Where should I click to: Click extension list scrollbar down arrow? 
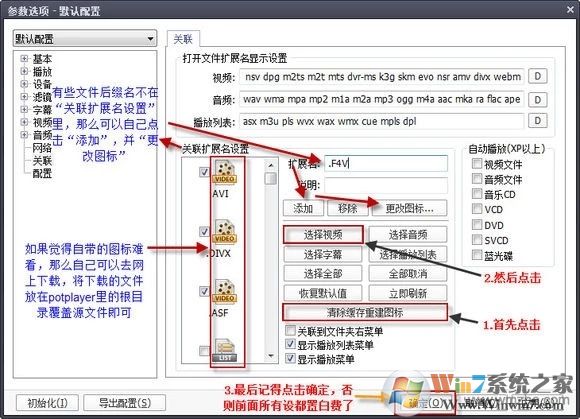[271, 357]
